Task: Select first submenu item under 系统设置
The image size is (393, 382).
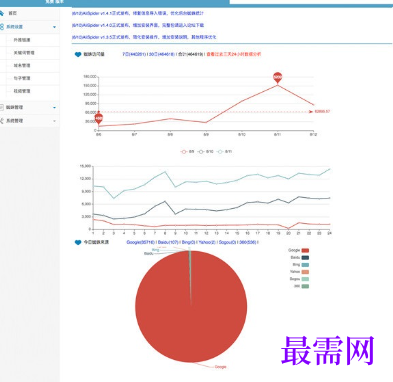Action: click(x=22, y=40)
